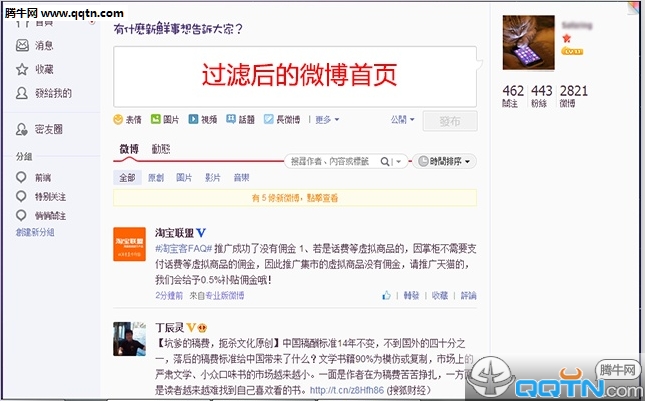Insert emoticon with the 表情 smiley icon
This screenshot has width=645, height=401.
(x=118, y=119)
